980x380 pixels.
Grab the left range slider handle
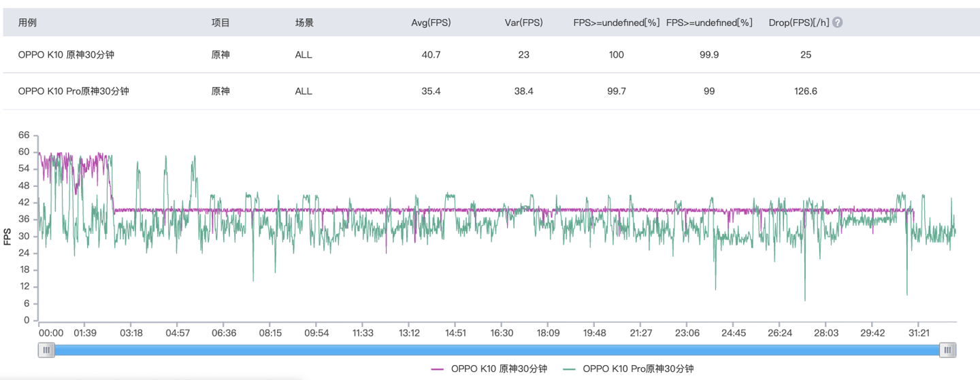(x=46, y=350)
